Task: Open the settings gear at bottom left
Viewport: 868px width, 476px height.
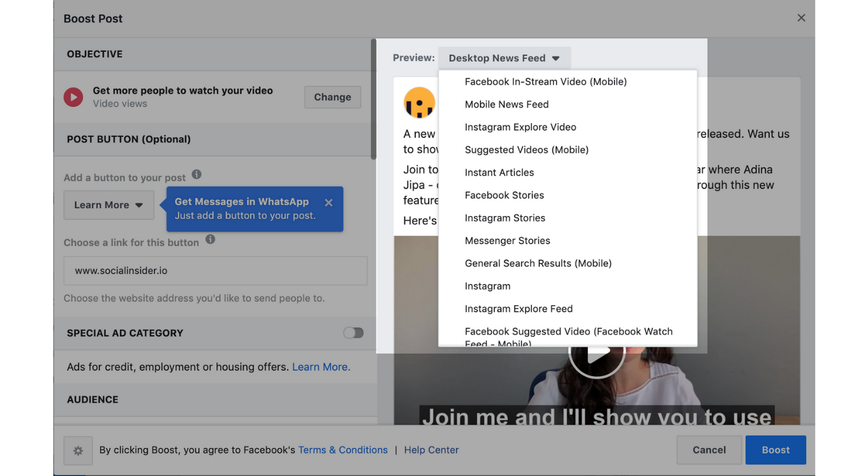Action: [x=78, y=450]
